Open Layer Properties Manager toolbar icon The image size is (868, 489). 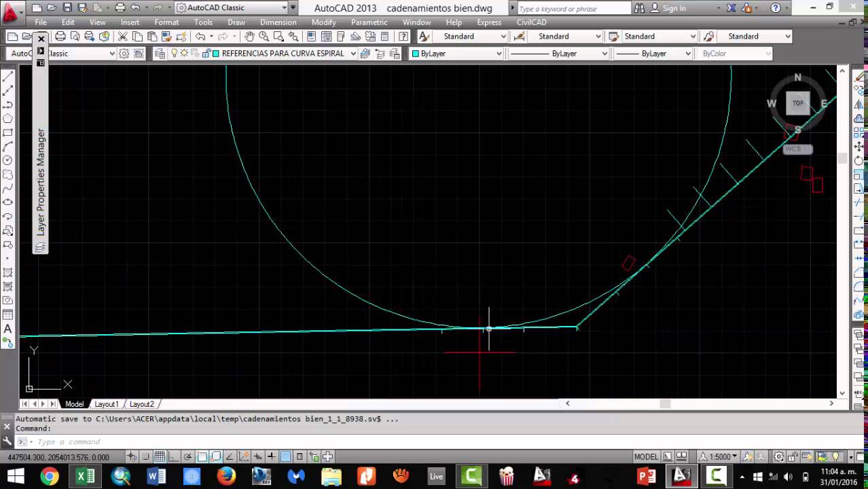(160, 54)
